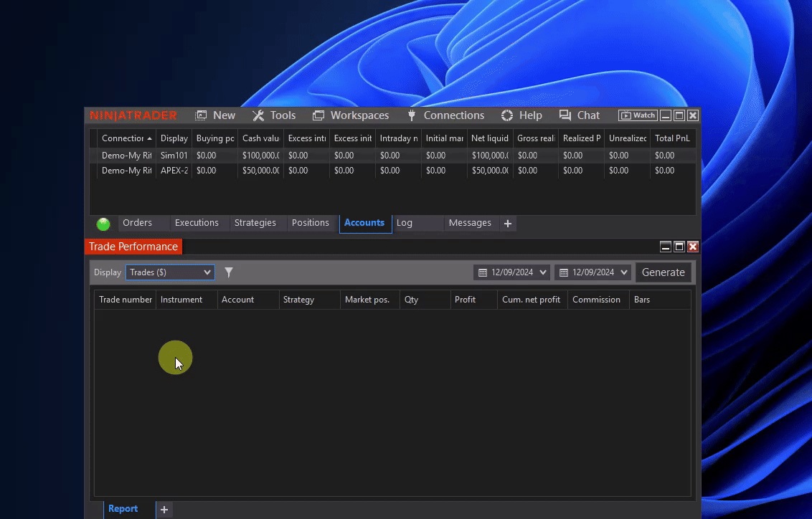Click the Unrealized column header
Screen dimensions: 812x519
click(x=627, y=138)
